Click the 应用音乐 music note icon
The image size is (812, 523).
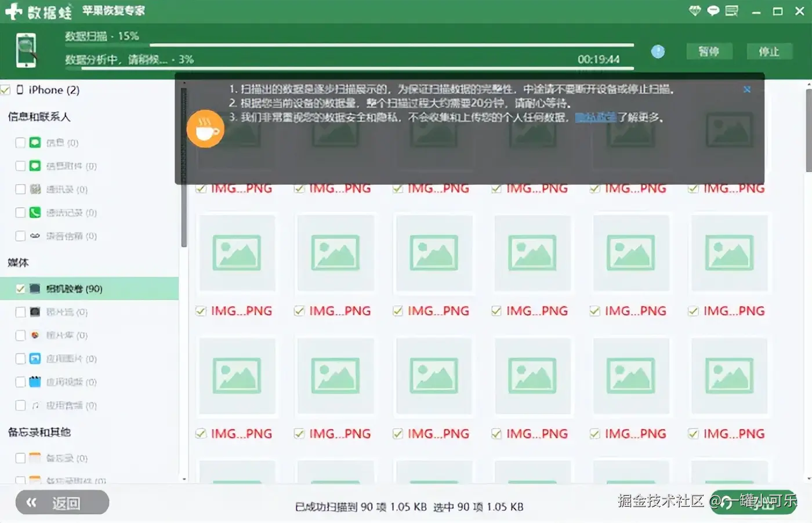pyautogui.click(x=35, y=405)
